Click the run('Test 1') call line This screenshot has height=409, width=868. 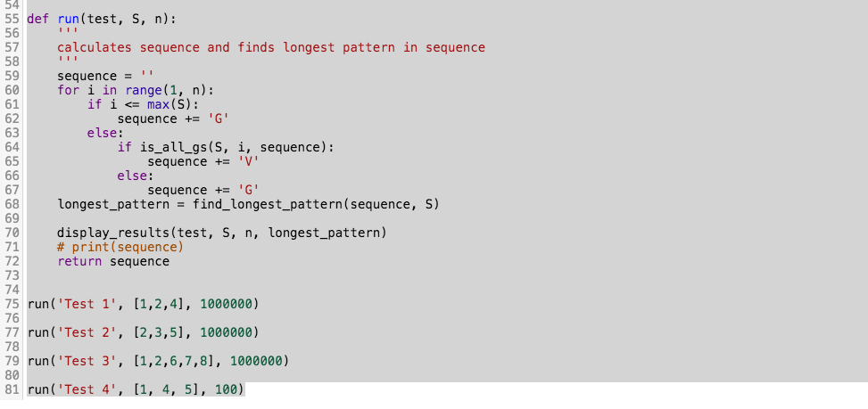tap(143, 304)
